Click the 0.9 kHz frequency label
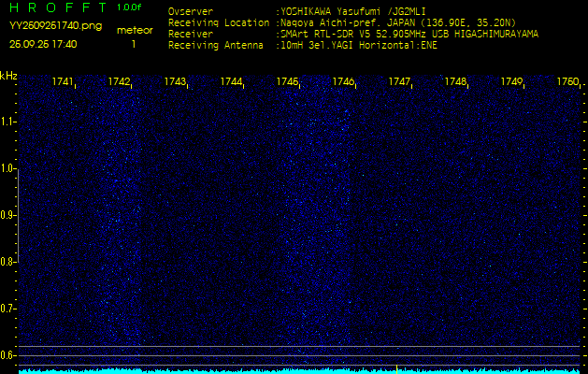The width and height of the screenshot is (588, 374). tap(7, 215)
